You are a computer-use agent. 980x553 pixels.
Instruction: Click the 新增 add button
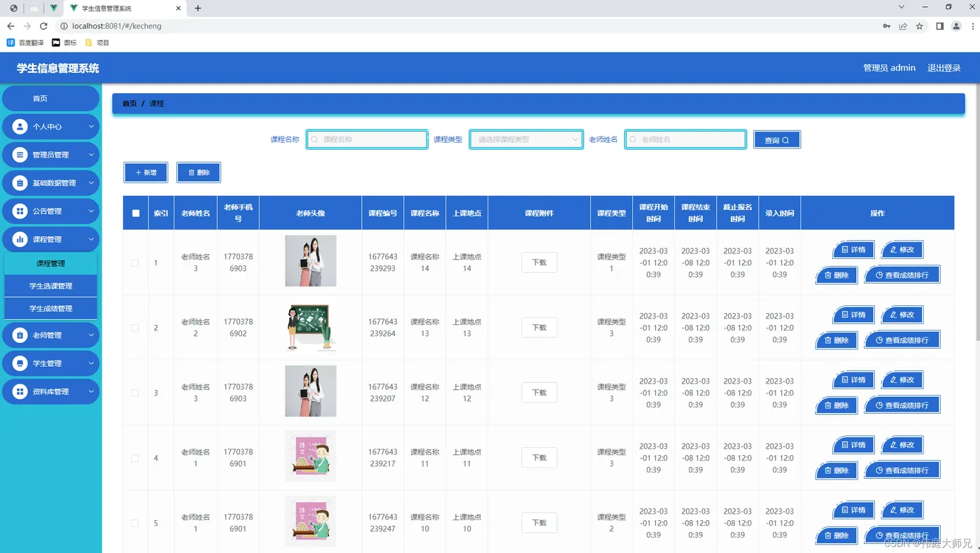point(146,172)
